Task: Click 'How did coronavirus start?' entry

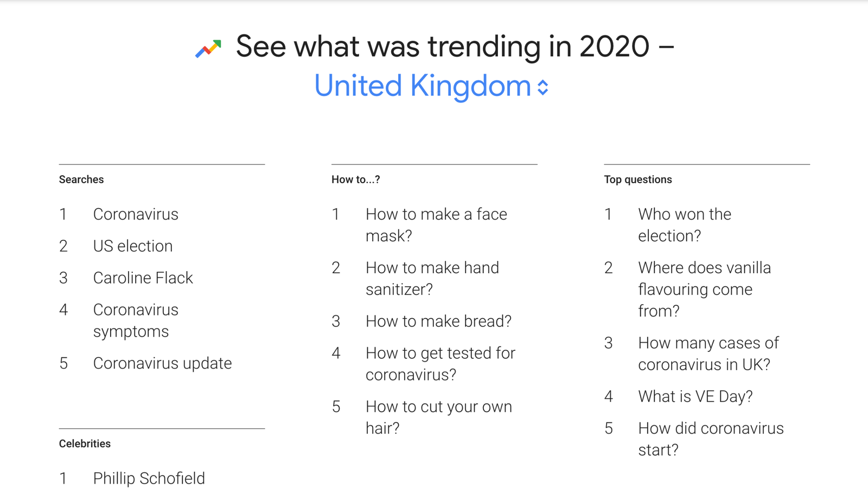Action: click(x=710, y=439)
